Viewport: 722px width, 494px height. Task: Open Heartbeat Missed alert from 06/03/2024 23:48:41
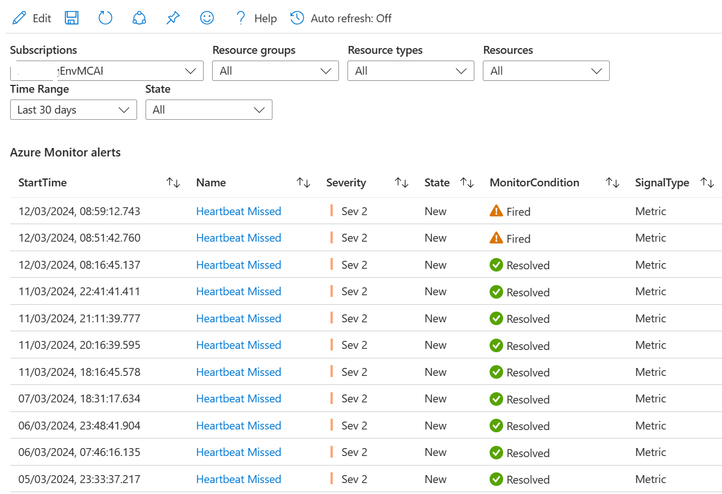click(239, 425)
